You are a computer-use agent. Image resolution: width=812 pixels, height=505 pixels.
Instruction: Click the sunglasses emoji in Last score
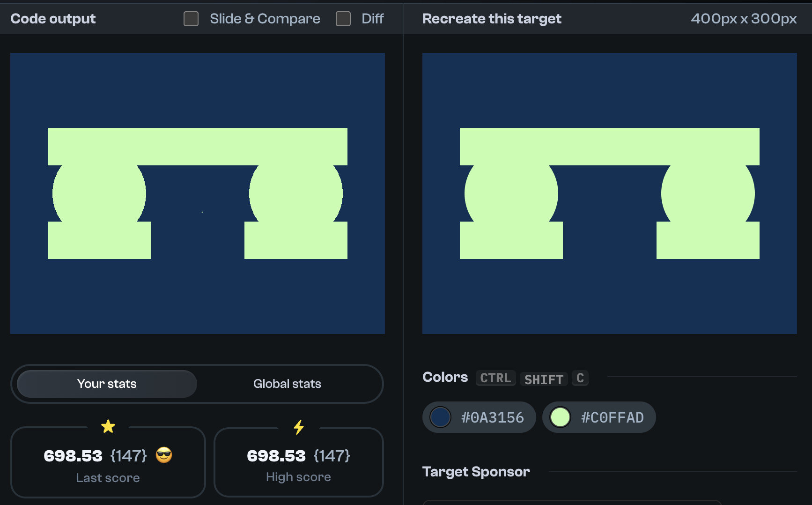pyautogui.click(x=164, y=455)
